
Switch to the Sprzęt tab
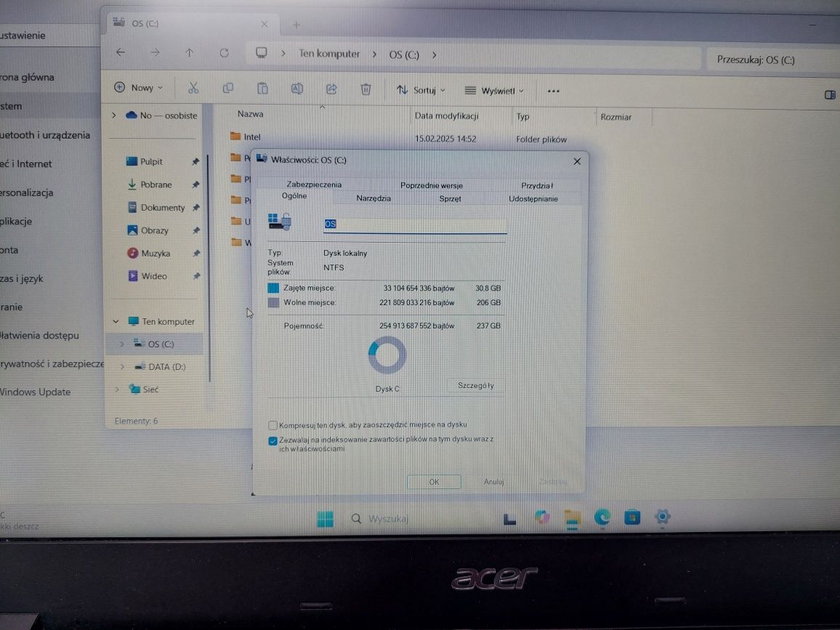tap(450, 199)
